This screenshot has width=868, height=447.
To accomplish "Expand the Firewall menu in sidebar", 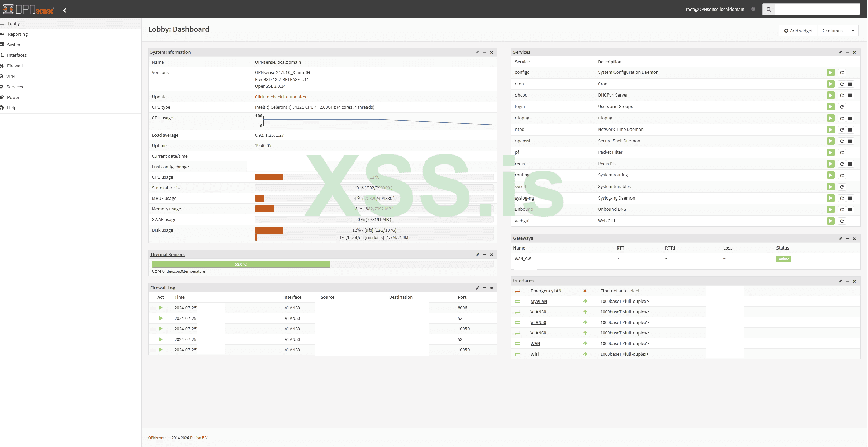I will pyautogui.click(x=15, y=66).
